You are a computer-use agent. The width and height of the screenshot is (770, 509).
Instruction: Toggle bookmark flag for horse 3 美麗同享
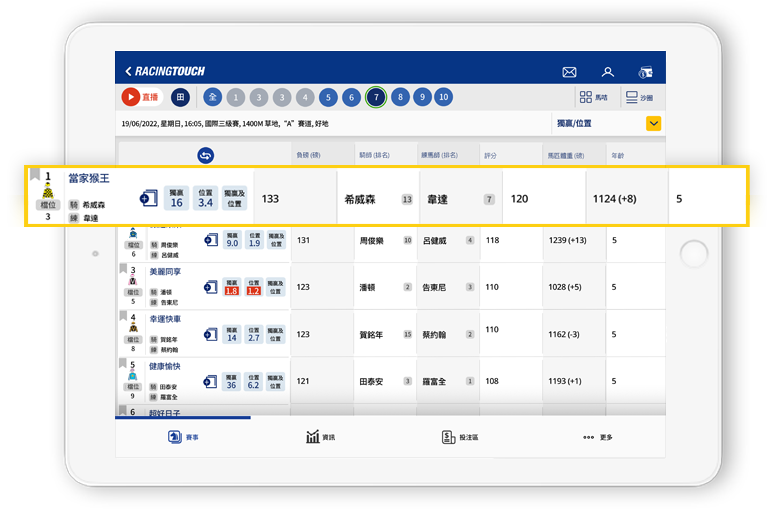tap(124, 269)
